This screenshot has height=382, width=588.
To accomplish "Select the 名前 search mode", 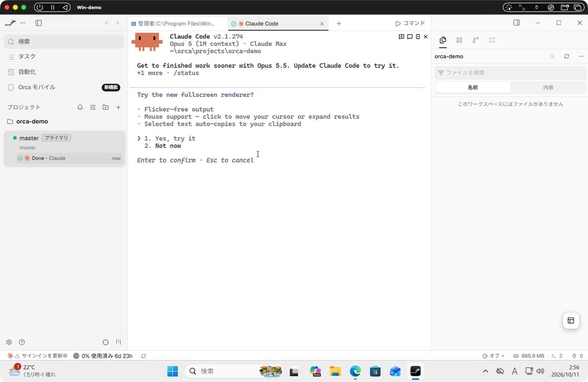I will (473, 87).
